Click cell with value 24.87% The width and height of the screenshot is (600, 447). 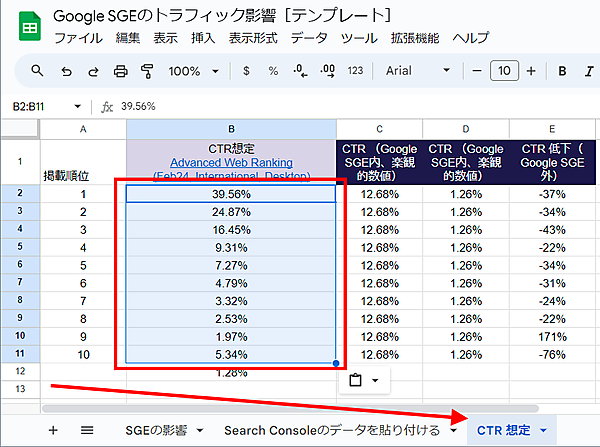(231, 212)
